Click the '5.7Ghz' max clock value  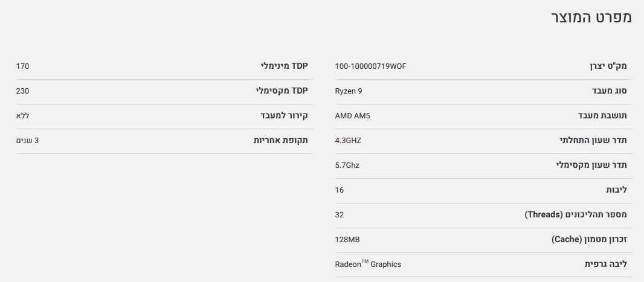pos(347,165)
